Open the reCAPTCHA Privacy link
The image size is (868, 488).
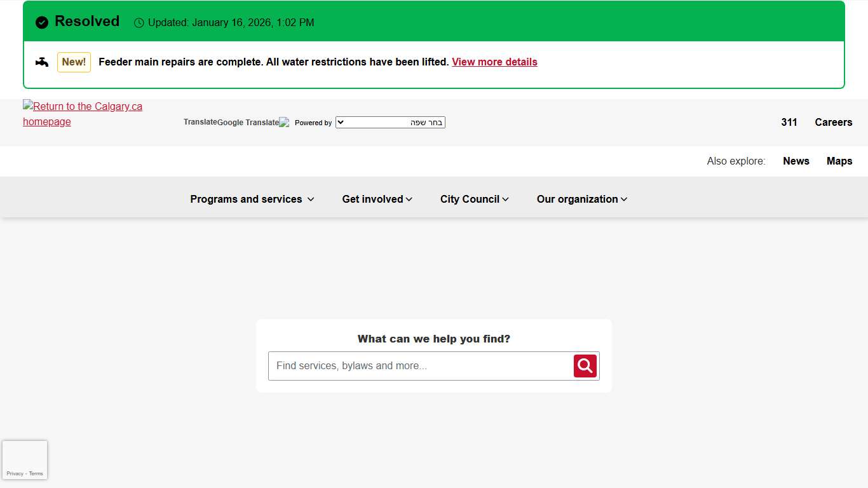15,473
